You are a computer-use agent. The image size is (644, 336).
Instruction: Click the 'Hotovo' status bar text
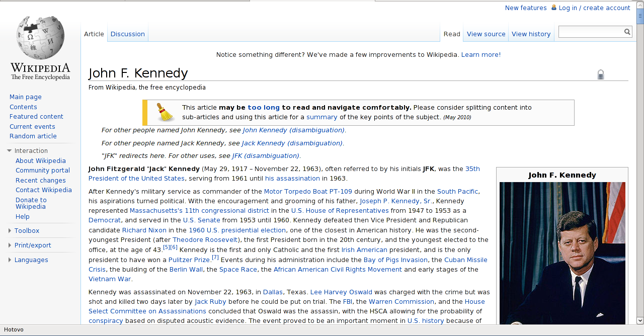coord(14,330)
